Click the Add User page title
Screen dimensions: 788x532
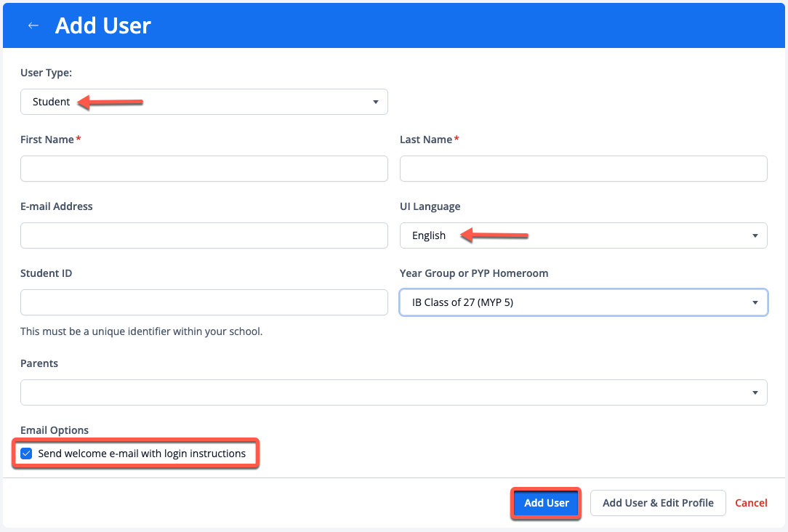pyautogui.click(x=103, y=25)
